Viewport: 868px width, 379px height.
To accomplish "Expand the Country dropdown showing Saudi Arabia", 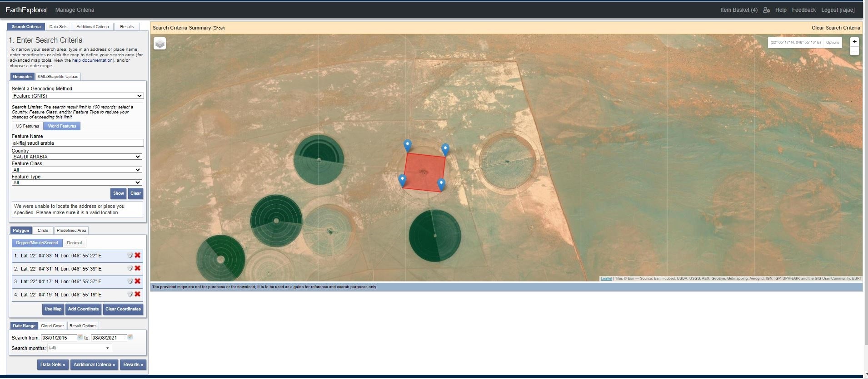I will coord(76,157).
